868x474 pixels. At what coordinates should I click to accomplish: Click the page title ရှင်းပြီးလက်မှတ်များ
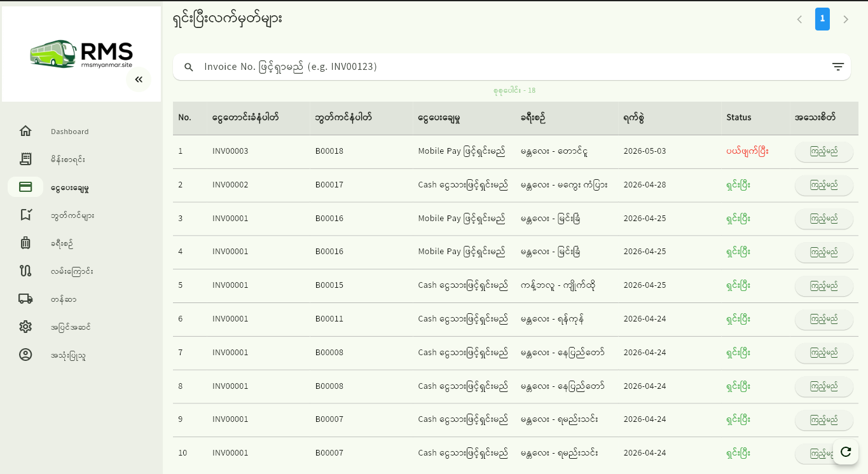(228, 19)
